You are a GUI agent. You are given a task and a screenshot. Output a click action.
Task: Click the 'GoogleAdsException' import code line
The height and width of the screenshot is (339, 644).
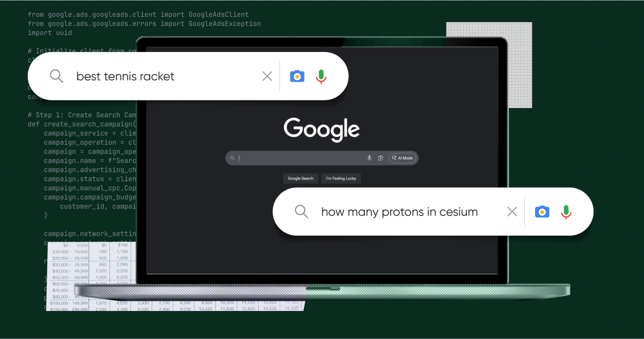click(144, 24)
